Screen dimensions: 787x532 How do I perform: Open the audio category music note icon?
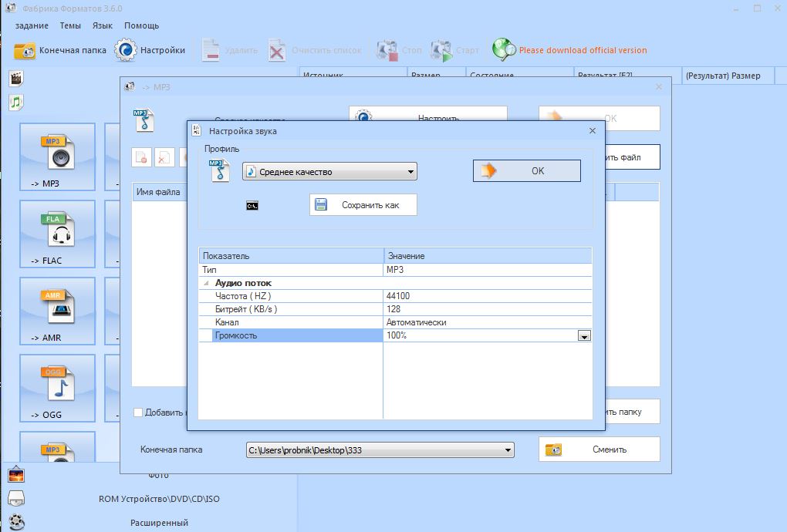pyautogui.click(x=16, y=101)
